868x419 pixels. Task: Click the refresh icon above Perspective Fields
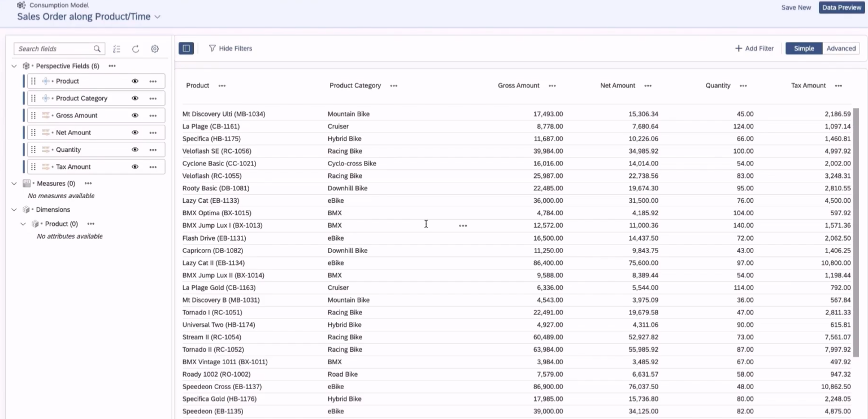click(x=136, y=49)
